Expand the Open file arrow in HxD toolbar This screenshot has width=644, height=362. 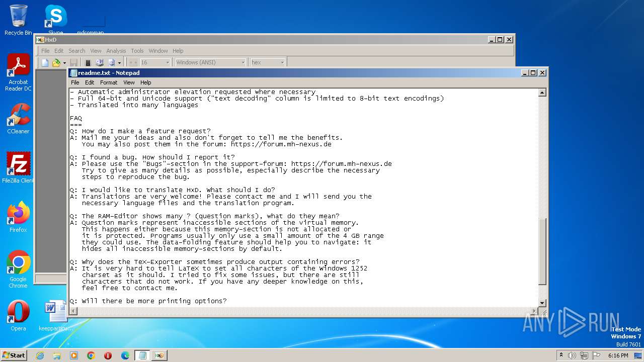tap(64, 63)
